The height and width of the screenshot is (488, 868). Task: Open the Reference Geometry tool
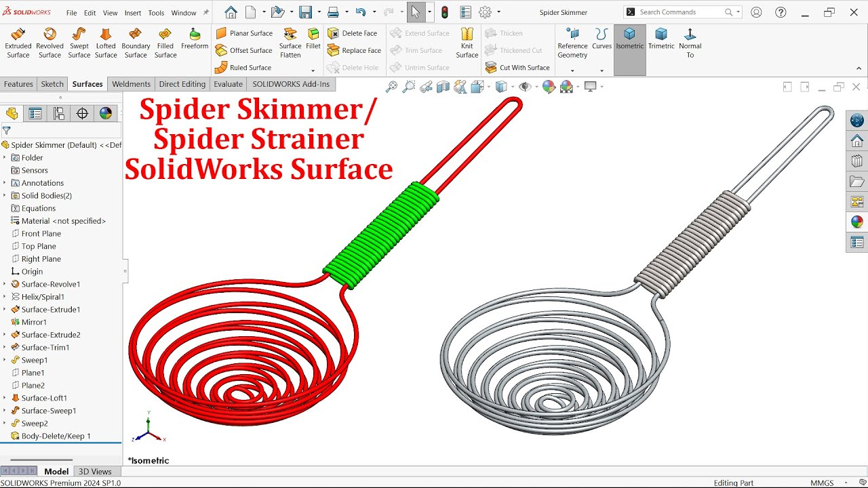pos(572,43)
